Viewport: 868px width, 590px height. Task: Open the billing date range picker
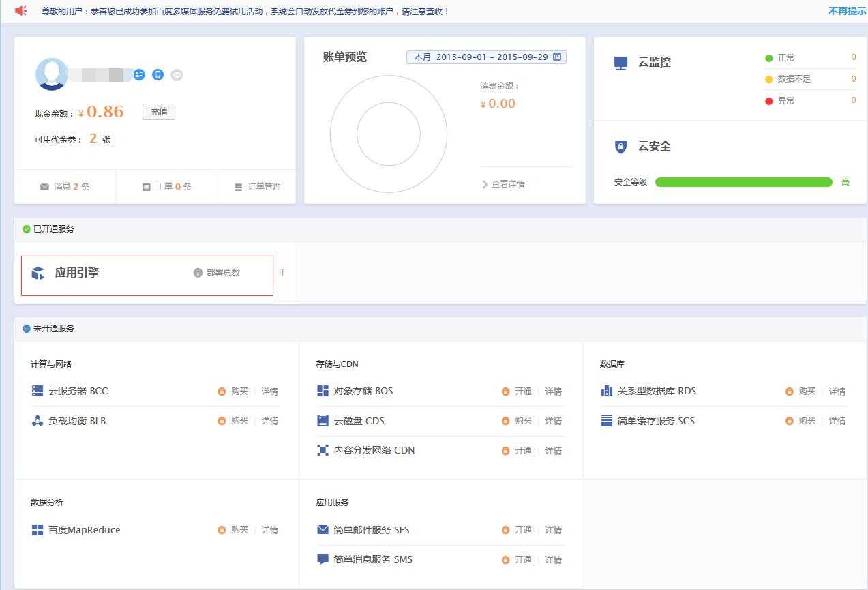click(x=486, y=57)
